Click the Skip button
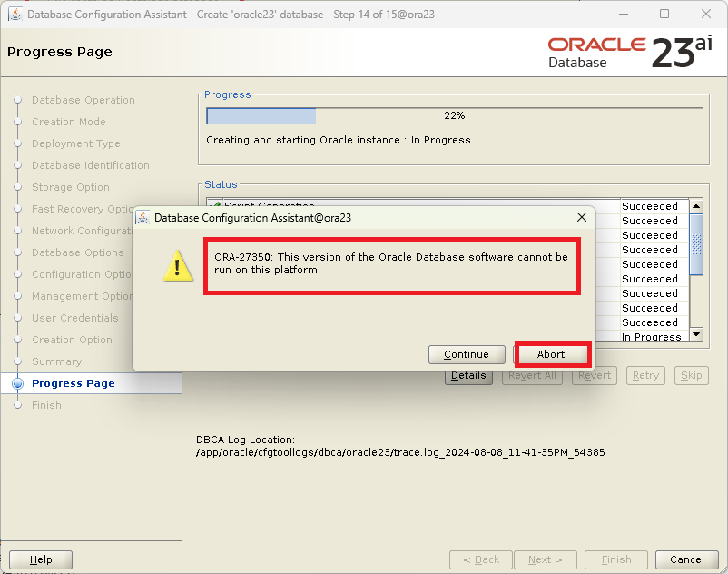This screenshot has height=574, width=728. pyautogui.click(x=692, y=376)
